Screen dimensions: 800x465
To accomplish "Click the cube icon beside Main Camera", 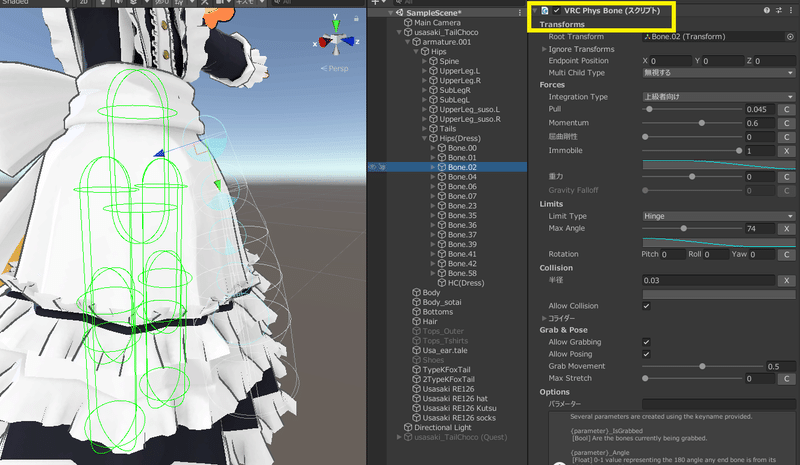I will 408,22.
